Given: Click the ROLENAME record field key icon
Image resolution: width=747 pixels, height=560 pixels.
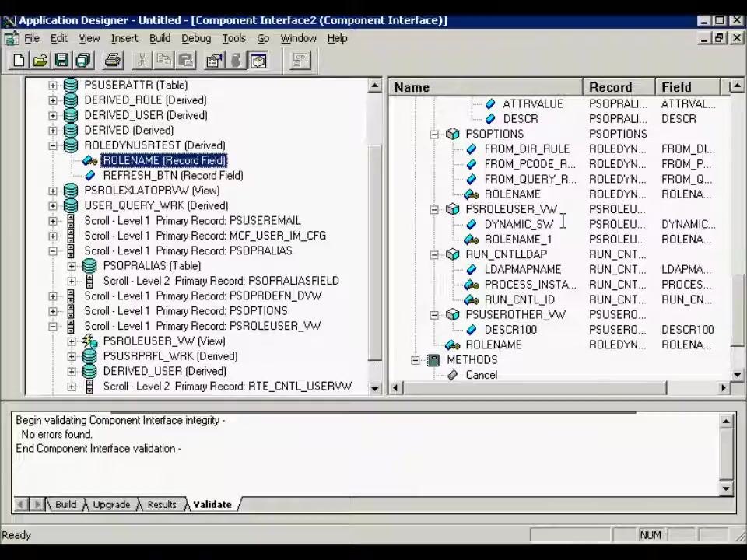Looking at the screenshot, I should (90, 160).
